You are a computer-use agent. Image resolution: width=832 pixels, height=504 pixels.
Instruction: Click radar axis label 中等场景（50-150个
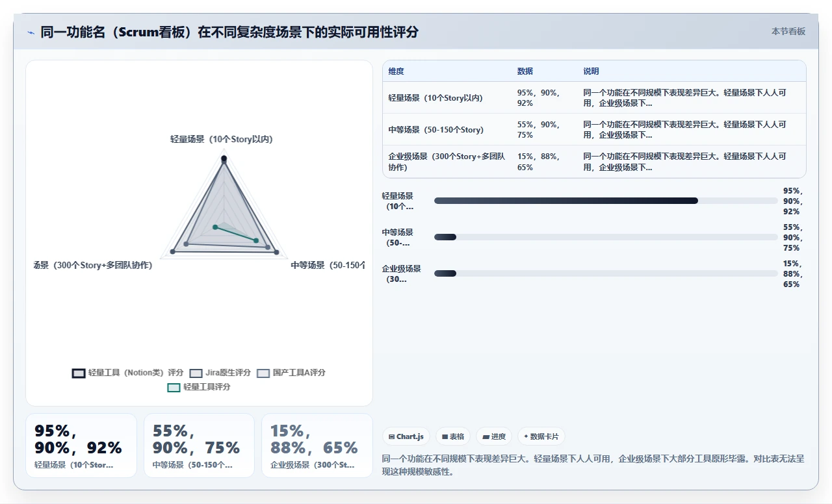pyautogui.click(x=328, y=265)
